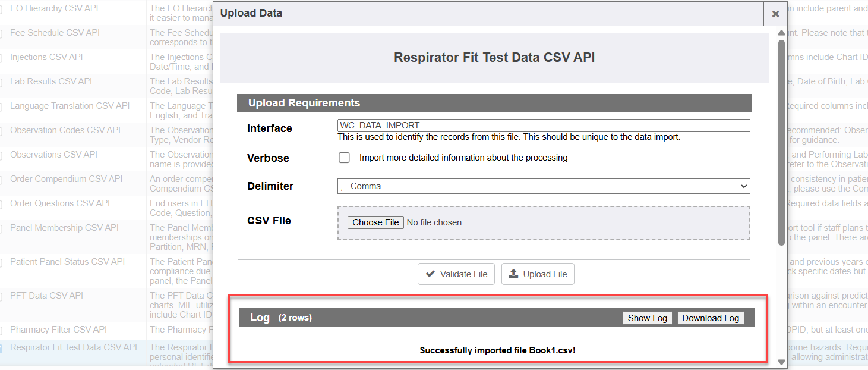
Task: Download the import log
Action: pos(710,318)
